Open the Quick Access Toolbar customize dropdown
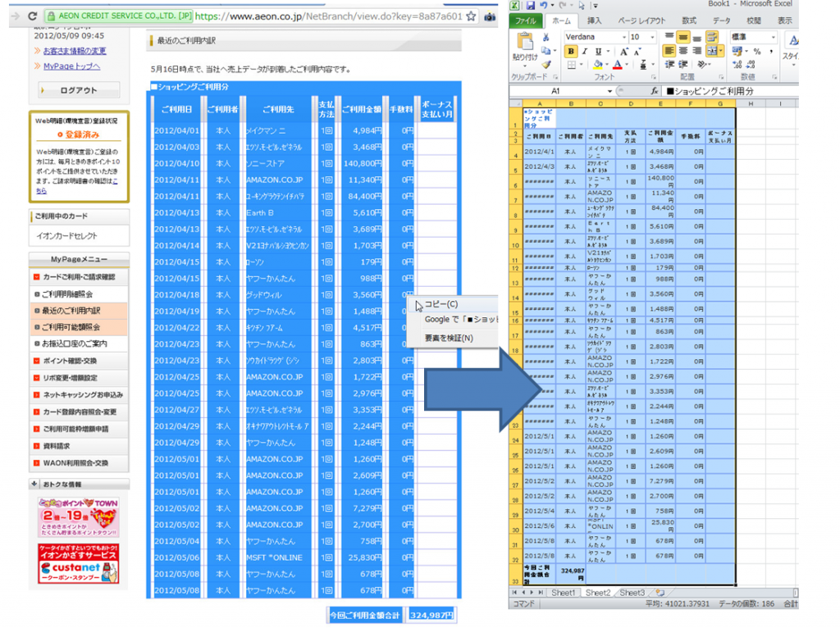Viewport: 840px width, 628px height. coord(596,6)
